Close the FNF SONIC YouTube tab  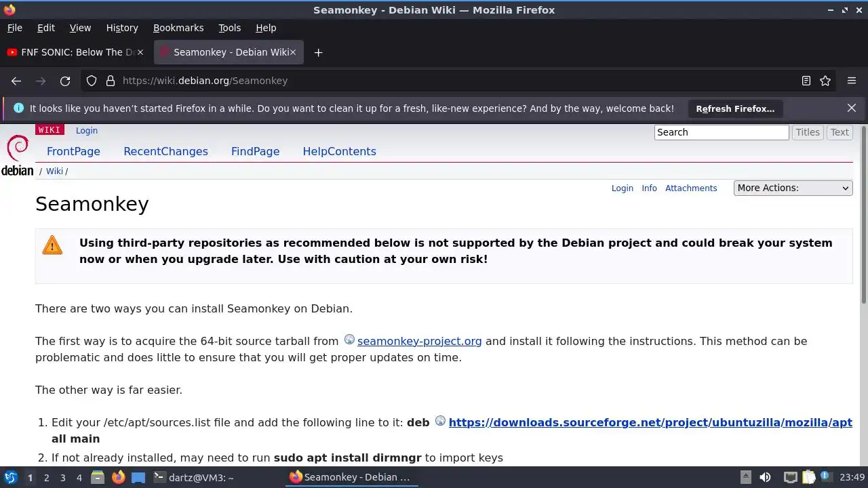(140, 52)
